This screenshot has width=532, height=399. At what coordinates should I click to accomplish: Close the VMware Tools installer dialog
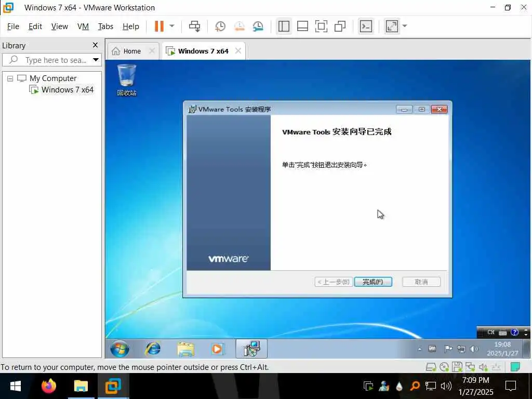pyautogui.click(x=440, y=109)
